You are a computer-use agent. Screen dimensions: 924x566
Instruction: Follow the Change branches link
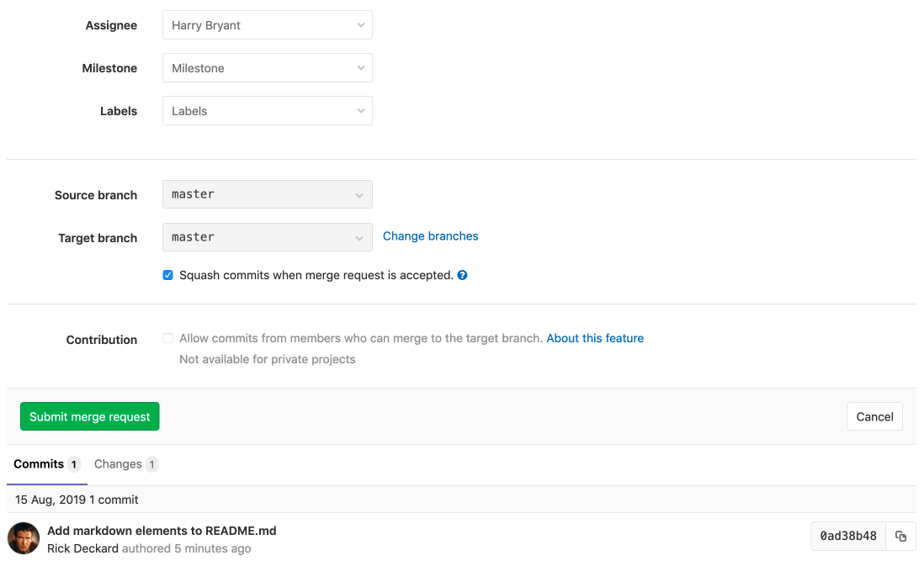[430, 236]
